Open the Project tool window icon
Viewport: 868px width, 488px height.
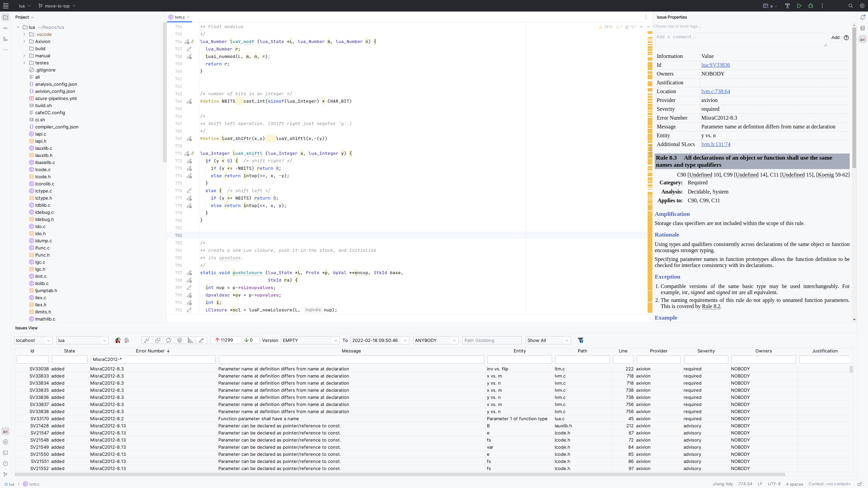point(5,17)
